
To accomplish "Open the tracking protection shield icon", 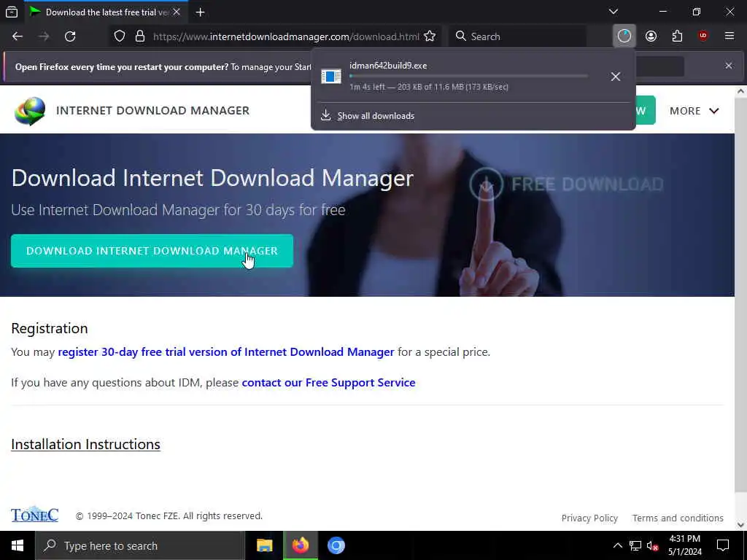I will click(120, 36).
